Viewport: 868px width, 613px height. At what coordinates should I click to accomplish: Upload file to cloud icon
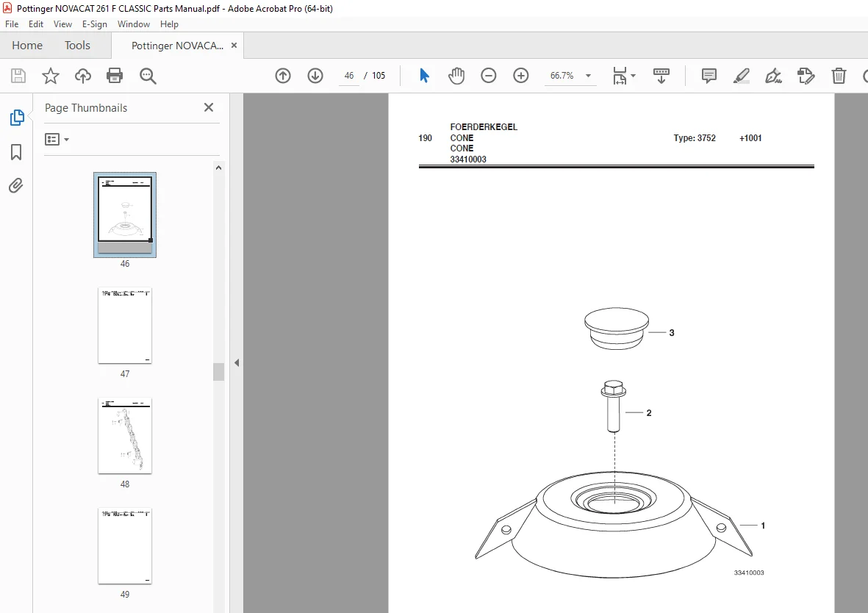coord(83,75)
